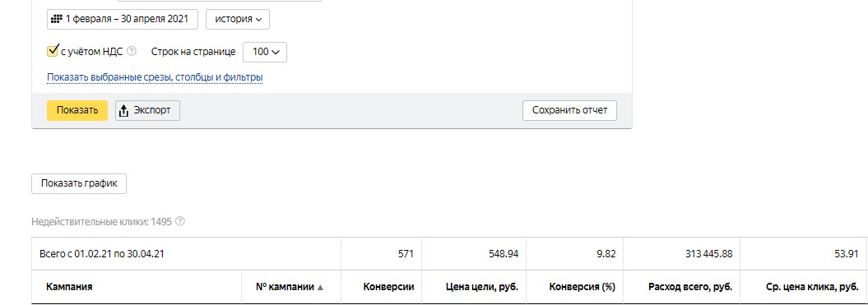Click help icon beside Недействительные клики
This screenshot has width=868, height=305.
point(180,222)
